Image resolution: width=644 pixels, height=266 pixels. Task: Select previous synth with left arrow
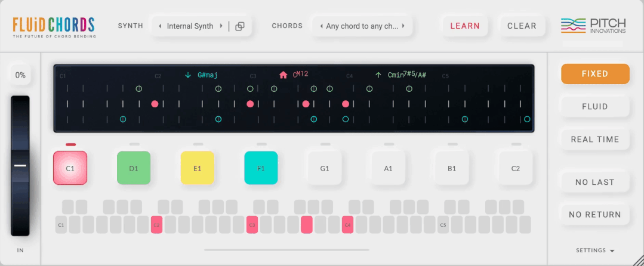pyautogui.click(x=160, y=26)
